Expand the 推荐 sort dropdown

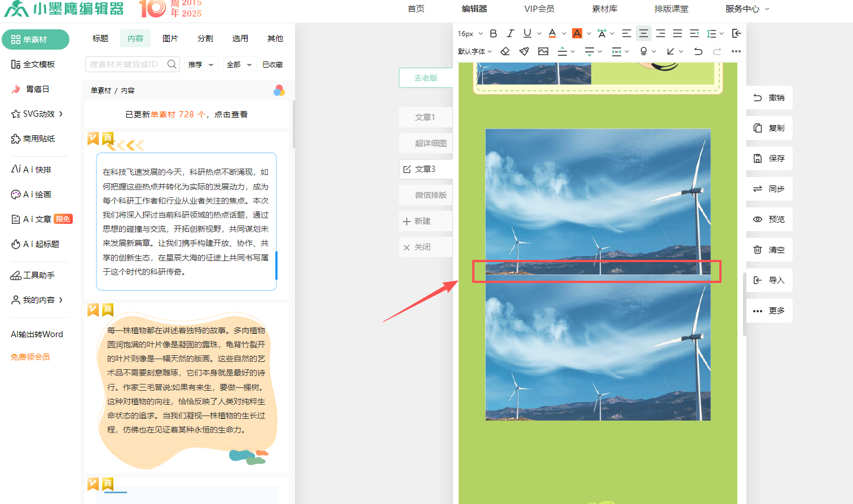click(x=201, y=64)
